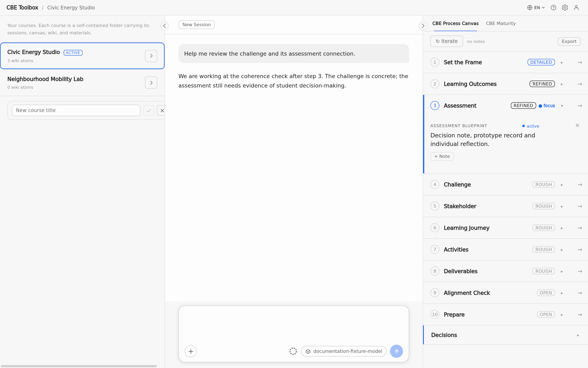Start a New Session

click(x=197, y=25)
